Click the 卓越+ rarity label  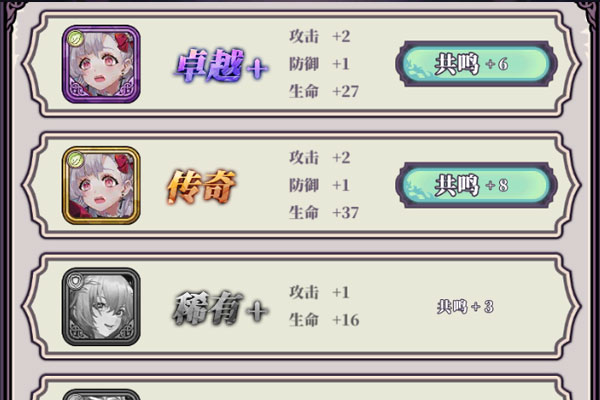pyautogui.click(x=222, y=65)
